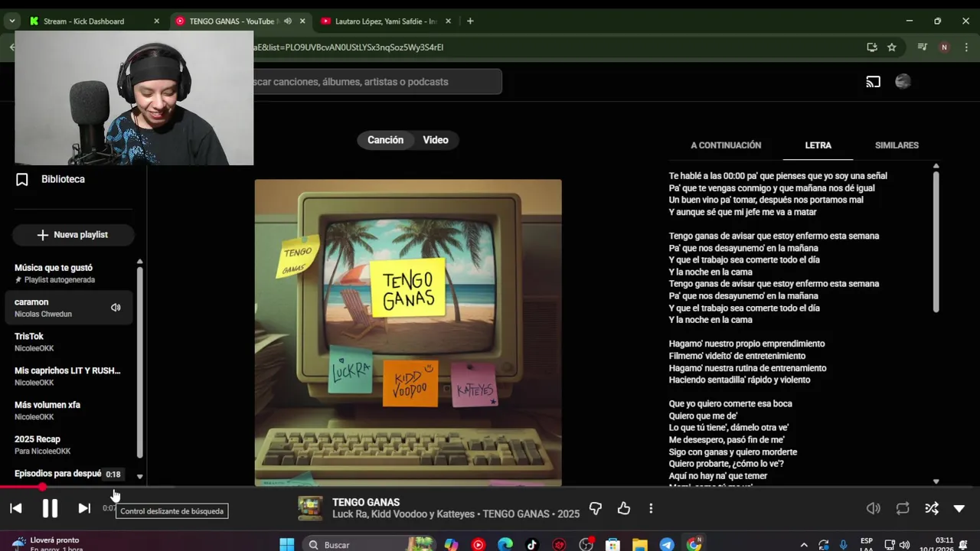Open the Música que te gustó playlist
Image resolution: width=980 pixels, height=551 pixels.
(x=69, y=273)
